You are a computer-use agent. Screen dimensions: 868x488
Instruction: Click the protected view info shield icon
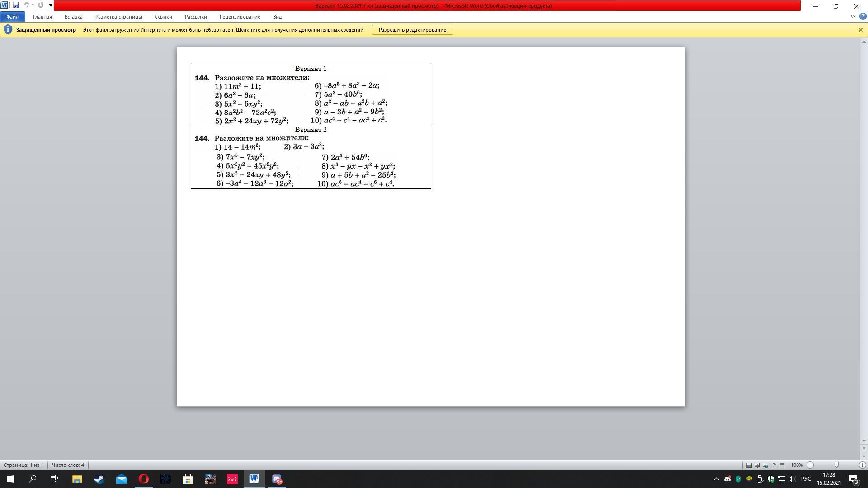pyautogui.click(x=8, y=30)
